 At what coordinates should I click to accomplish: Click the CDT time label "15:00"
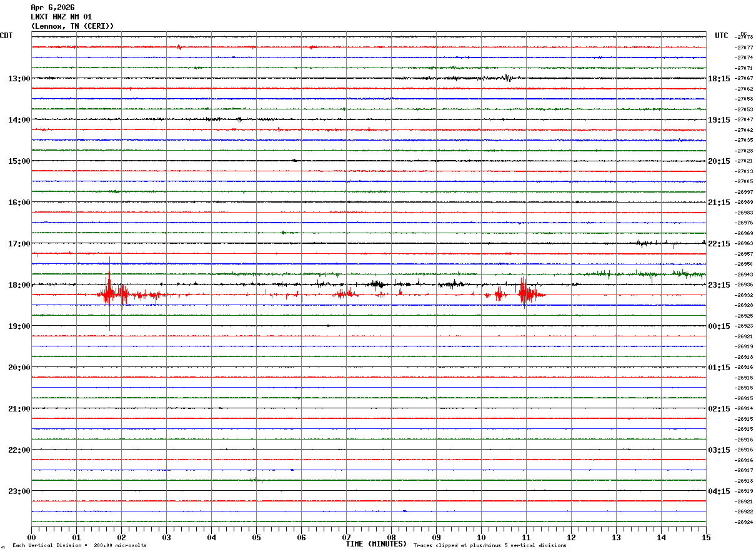(19, 161)
